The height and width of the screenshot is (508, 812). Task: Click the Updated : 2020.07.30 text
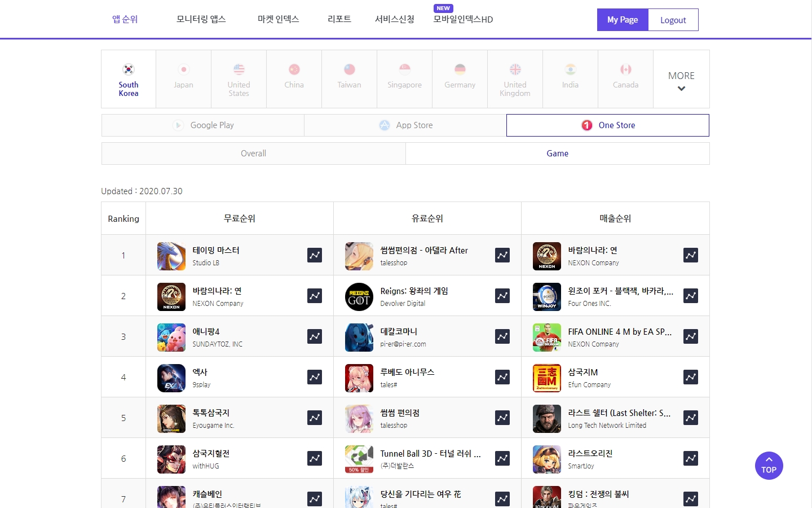coord(142,191)
